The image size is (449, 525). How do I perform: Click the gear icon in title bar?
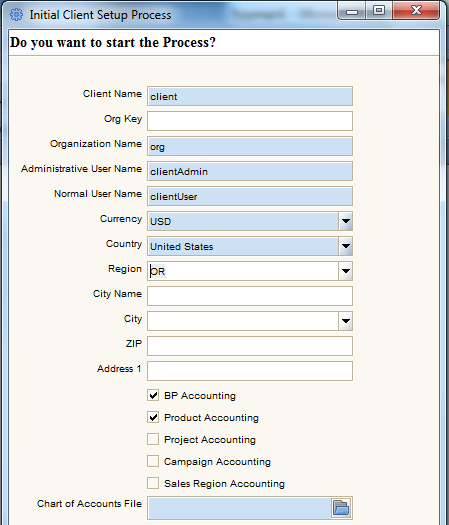16,15
